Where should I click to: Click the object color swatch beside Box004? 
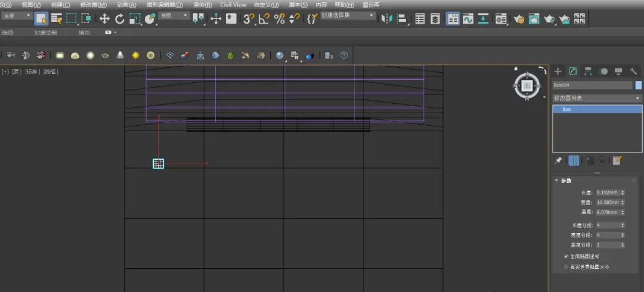[638, 85]
